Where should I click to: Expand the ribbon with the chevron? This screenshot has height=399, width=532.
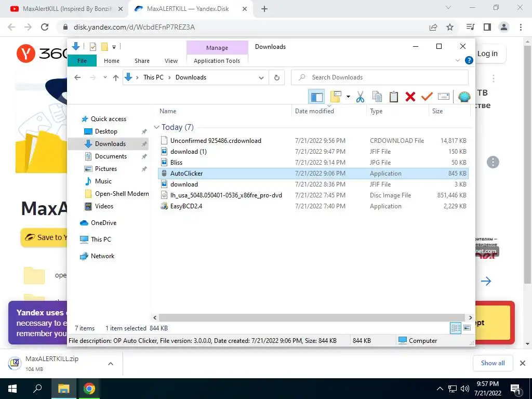(x=457, y=60)
